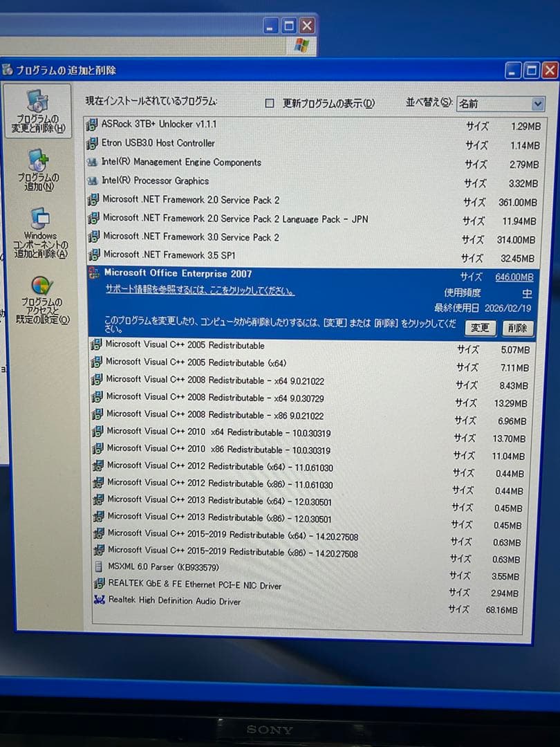Click the Intel(R) Processor Graphics program icon
The width and height of the screenshot is (560, 747).
coord(93,181)
